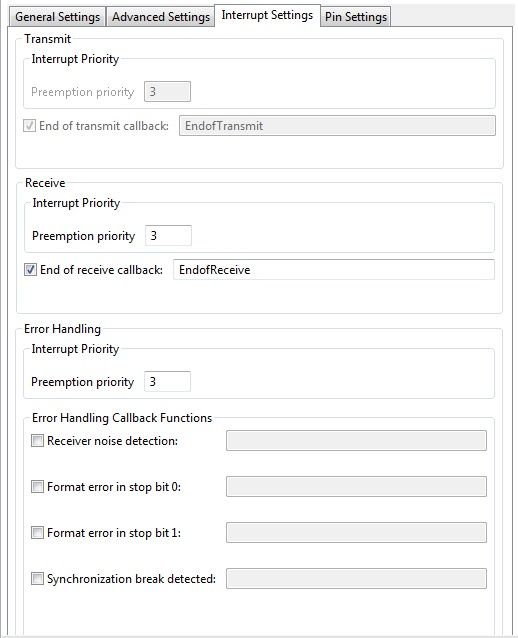This screenshot has height=638, width=518.
Task: Click the Synchronization break callback field
Action: coord(356,579)
